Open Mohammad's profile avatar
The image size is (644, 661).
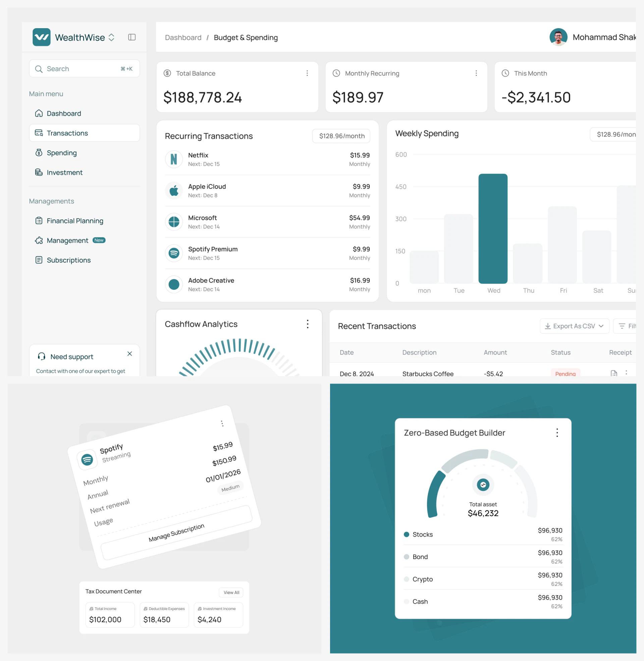tap(558, 37)
